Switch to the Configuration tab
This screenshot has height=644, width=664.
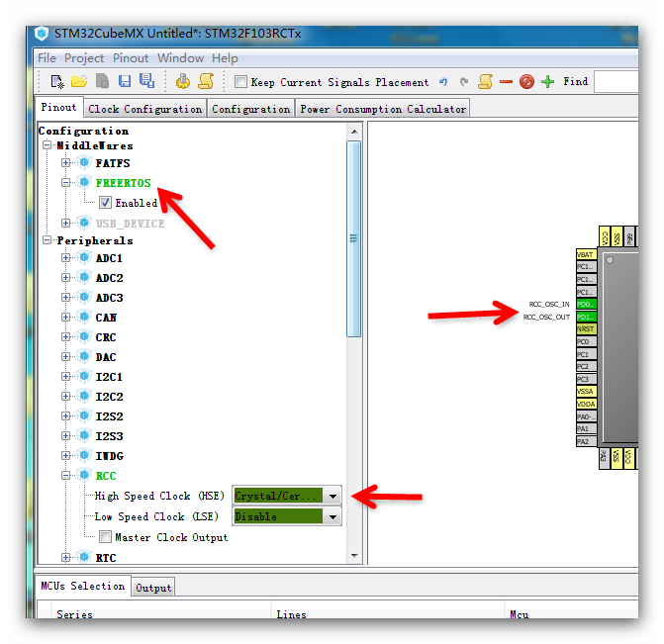click(x=250, y=109)
